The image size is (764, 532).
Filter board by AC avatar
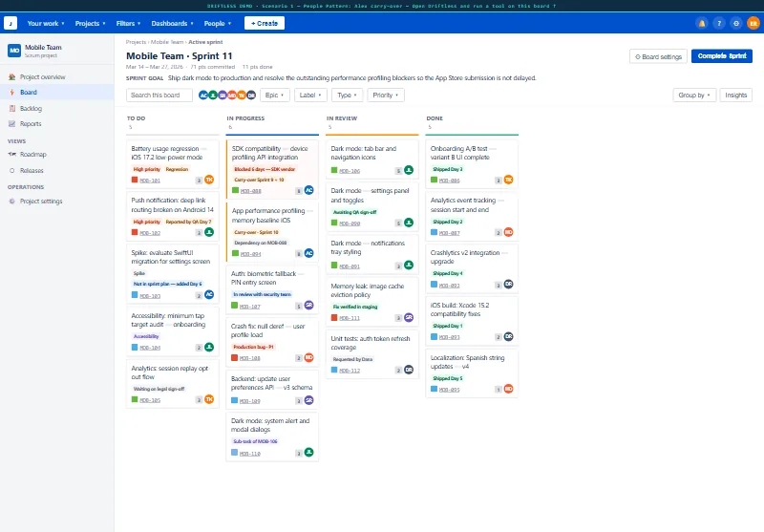[203, 95]
